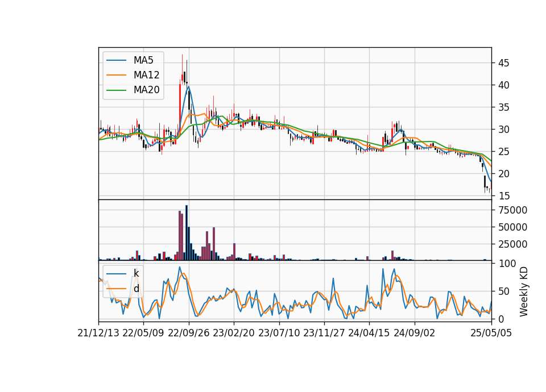546x392 pixels.
Task: Select the 25/05/05 date axis label
Action: click(491, 333)
